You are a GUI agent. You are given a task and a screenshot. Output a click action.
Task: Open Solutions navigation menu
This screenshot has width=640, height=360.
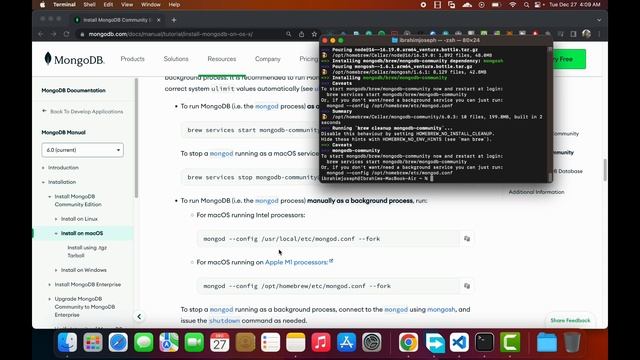[x=176, y=59]
